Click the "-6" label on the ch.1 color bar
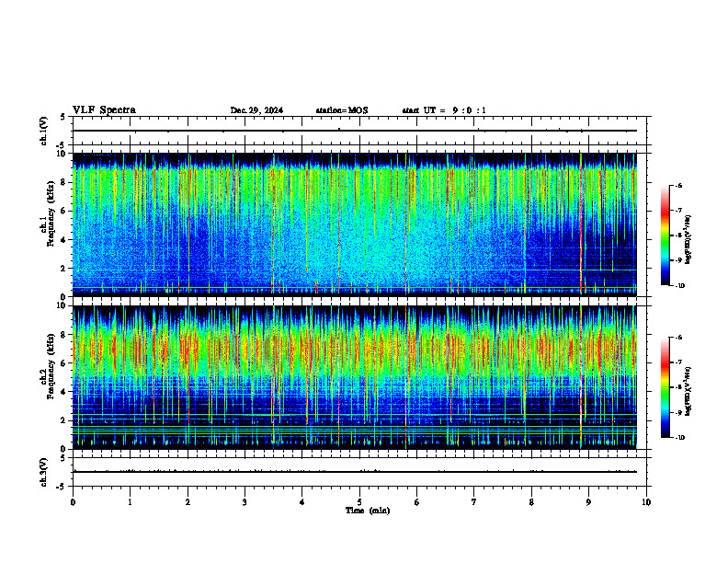This screenshot has width=728, height=563. pyautogui.click(x=678, y=186)
